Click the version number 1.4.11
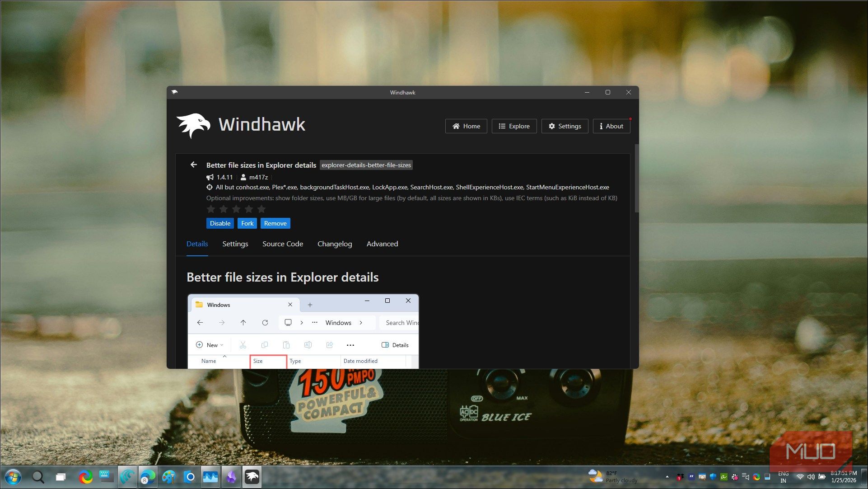Viewport: 868px width, 489px height. point(224,177)
